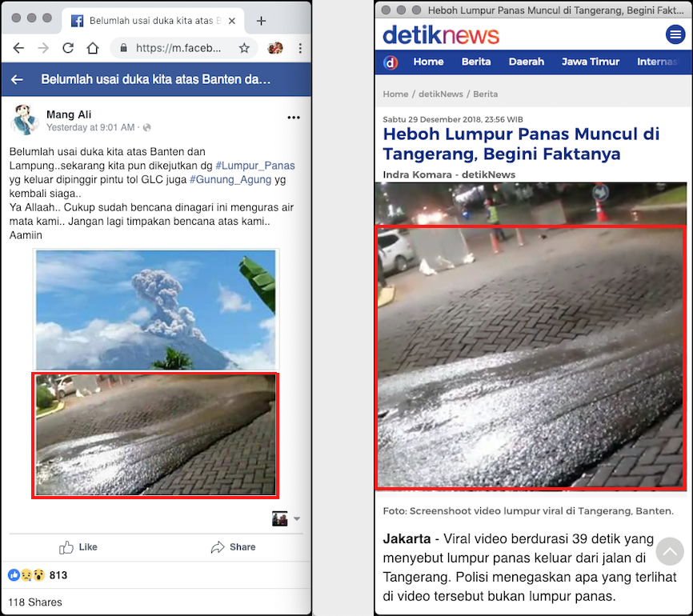This screenshot has width=693, height=616.
Task: Open Jawa Timur navigation tab
Action: (591, 62)
